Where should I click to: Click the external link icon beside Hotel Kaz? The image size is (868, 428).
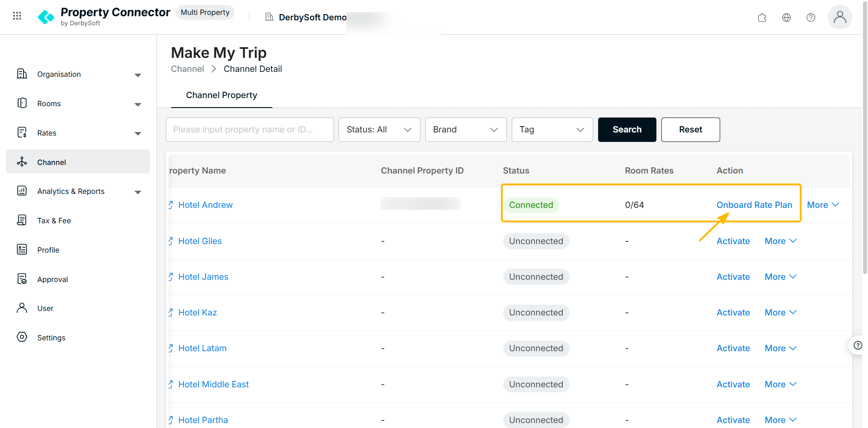click(x=171, y=313)
